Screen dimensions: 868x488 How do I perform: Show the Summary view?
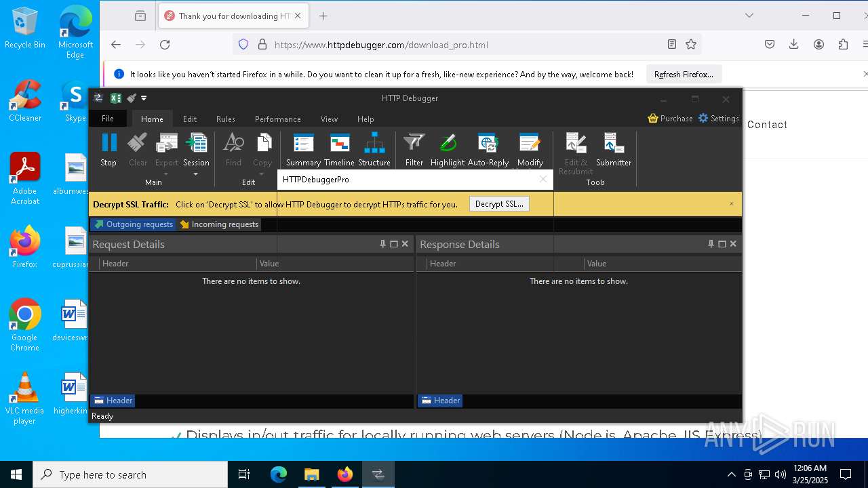point(303,150)
